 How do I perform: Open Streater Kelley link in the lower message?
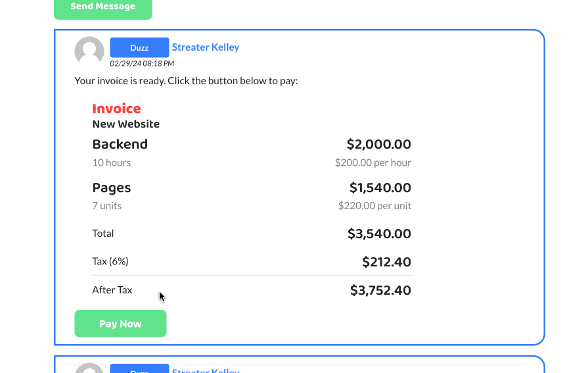[x=206, y=370]
